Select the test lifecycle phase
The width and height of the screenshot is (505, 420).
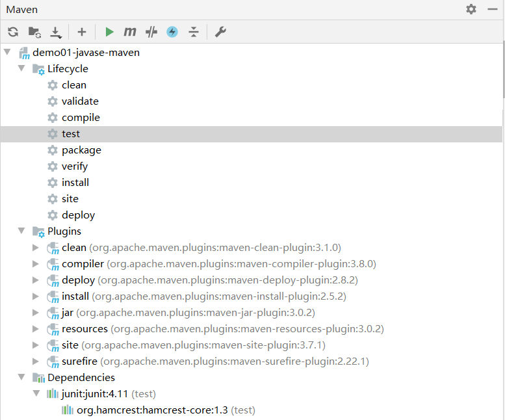point(252,134)
